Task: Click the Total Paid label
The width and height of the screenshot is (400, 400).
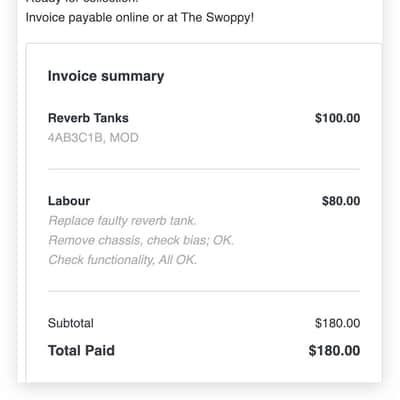Action: point(81,351)
